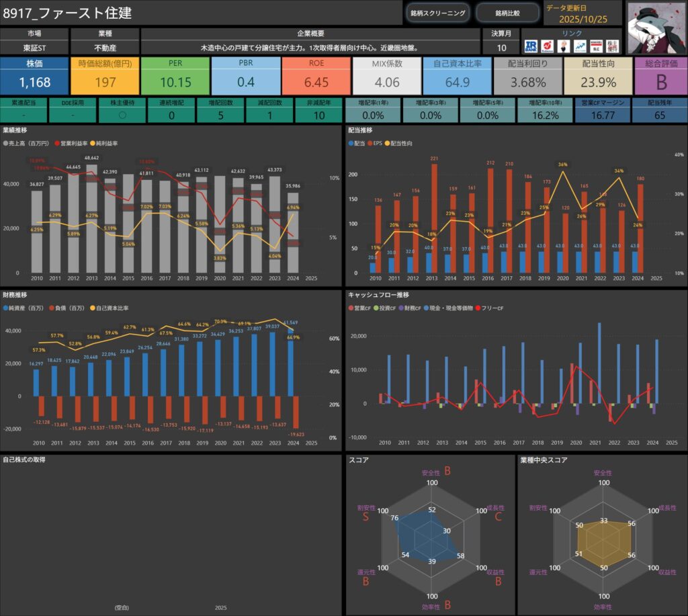Open the red-and-white 株式 link icon

coord(595,46)
